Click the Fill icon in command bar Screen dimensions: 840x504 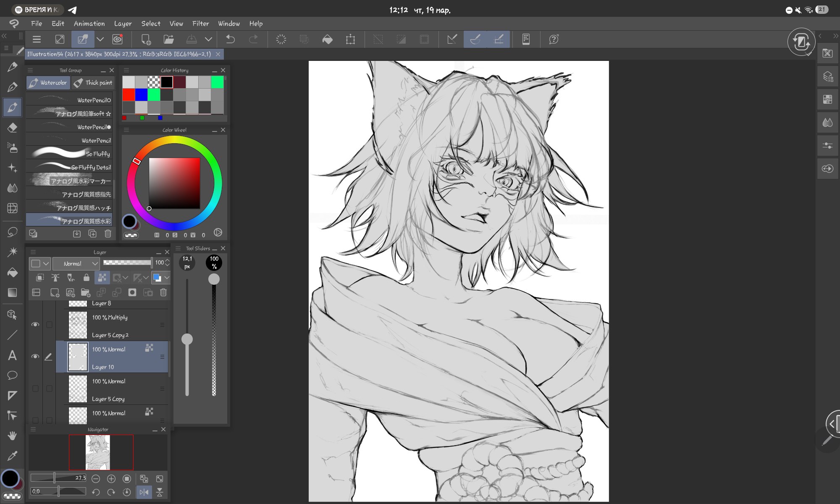point(327,39)
